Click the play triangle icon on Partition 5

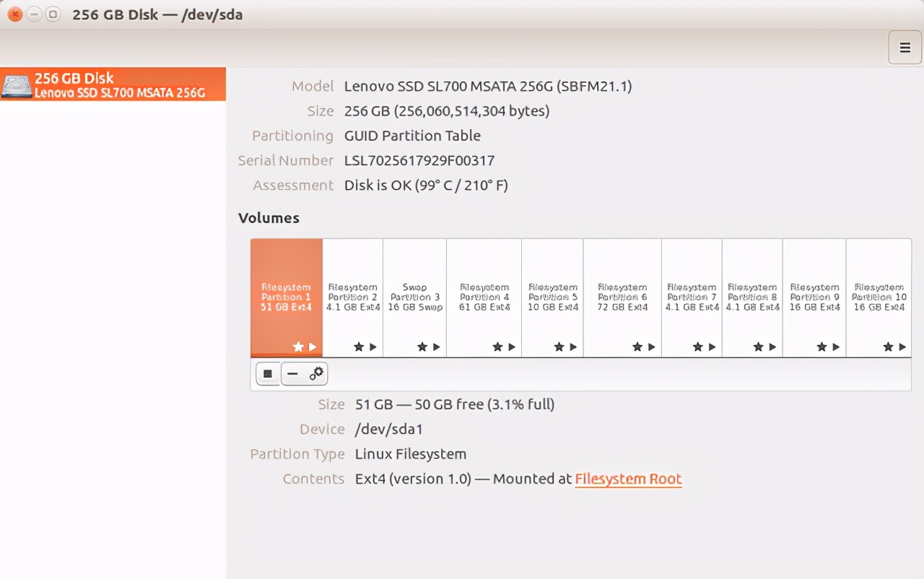coord(573,347)
